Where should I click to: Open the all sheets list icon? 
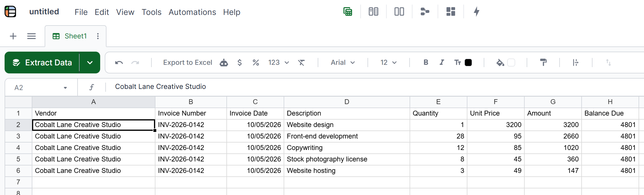31,36
